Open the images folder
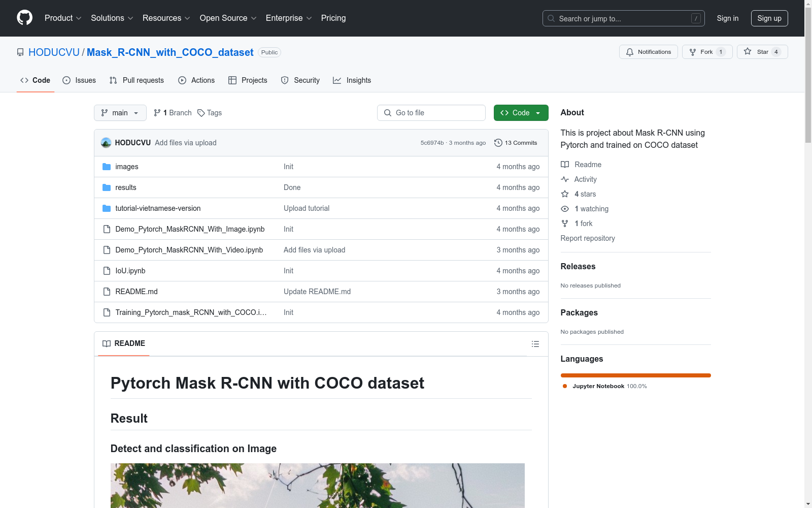 click(126, 167)
